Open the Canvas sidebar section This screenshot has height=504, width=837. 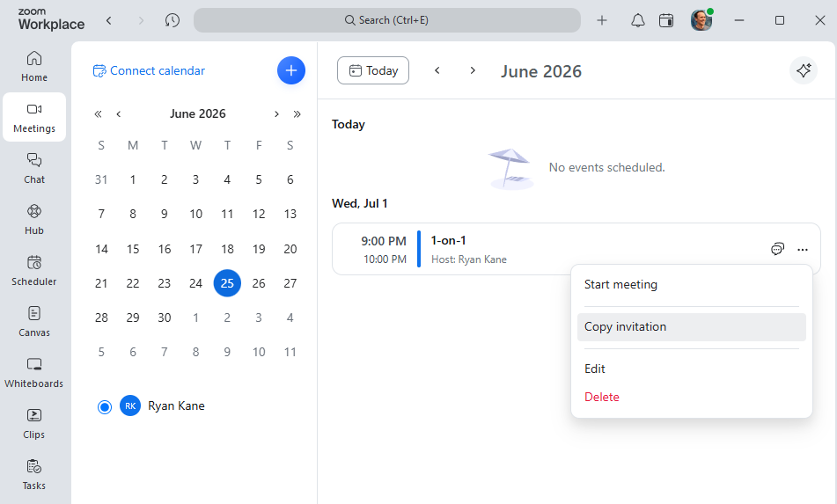(x=34, y=322)
